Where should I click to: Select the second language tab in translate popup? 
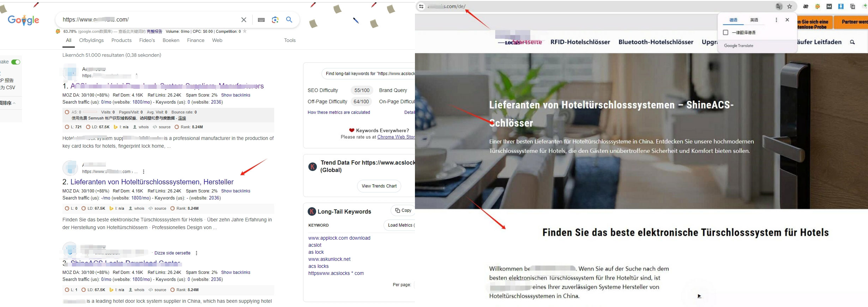point(754,20)
